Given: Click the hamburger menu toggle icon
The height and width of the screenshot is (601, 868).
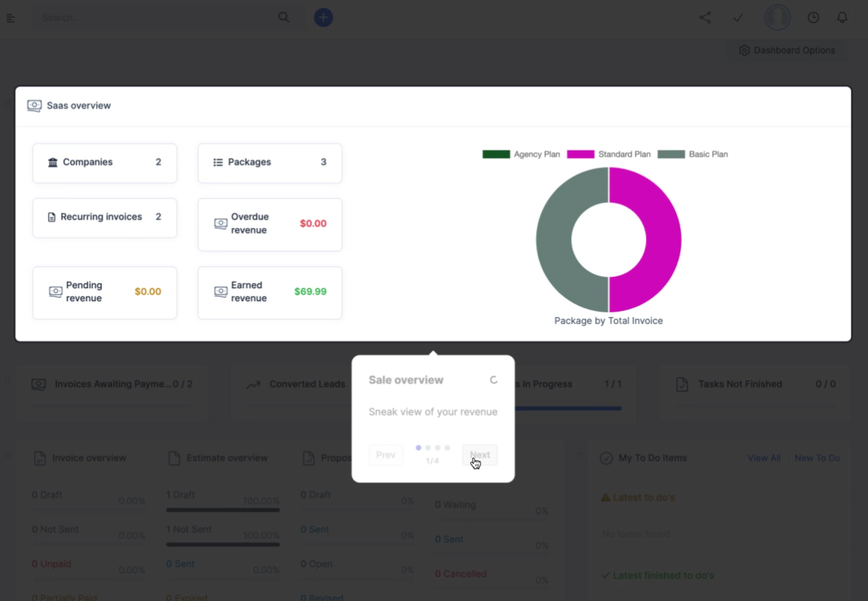Looking at the screenshot, I should click(11, 18).
